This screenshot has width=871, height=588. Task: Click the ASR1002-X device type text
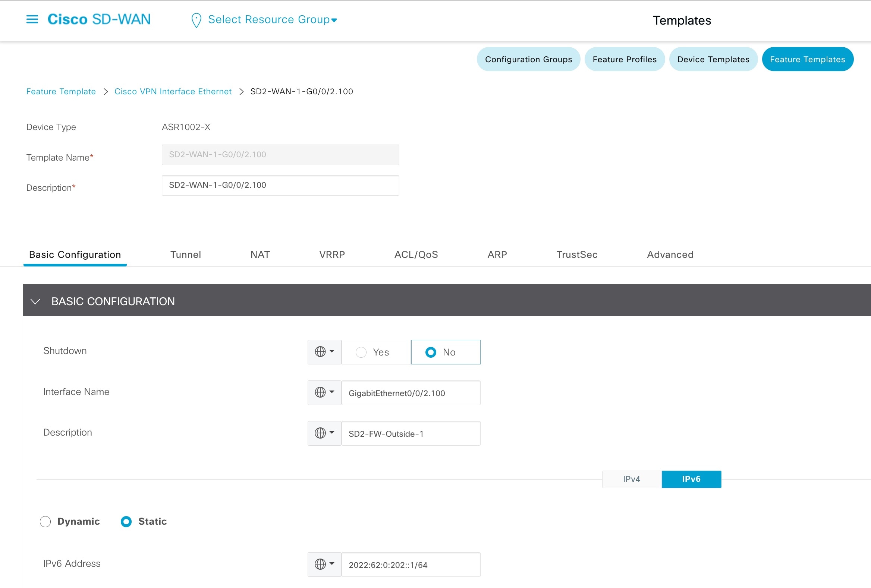click(x=186, y=127)
